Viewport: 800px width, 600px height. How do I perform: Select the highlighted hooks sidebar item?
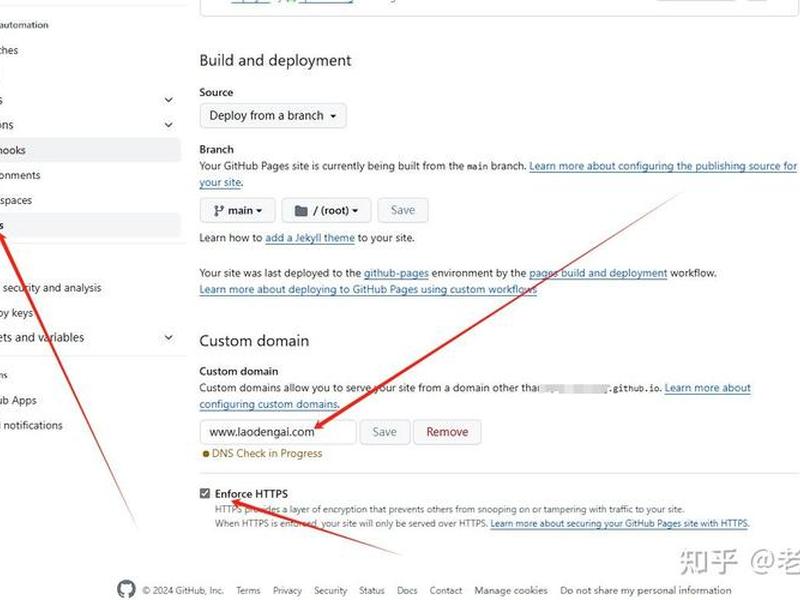tap(89, 150)
